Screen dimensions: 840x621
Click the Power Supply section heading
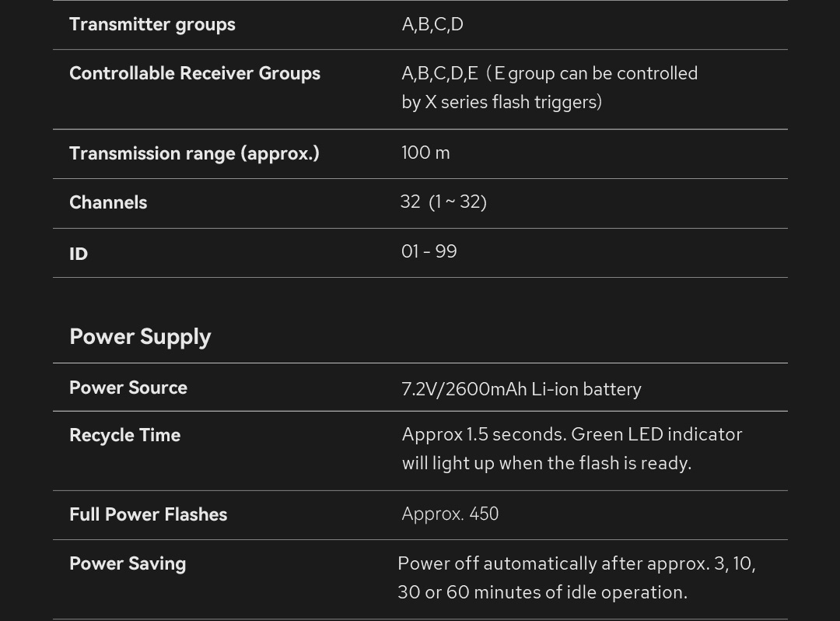pos(140,336)
